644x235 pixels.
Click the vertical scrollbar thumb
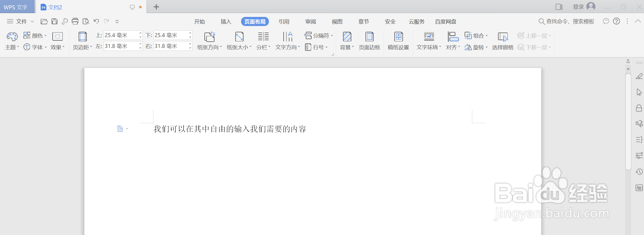(x=628, y=122)
